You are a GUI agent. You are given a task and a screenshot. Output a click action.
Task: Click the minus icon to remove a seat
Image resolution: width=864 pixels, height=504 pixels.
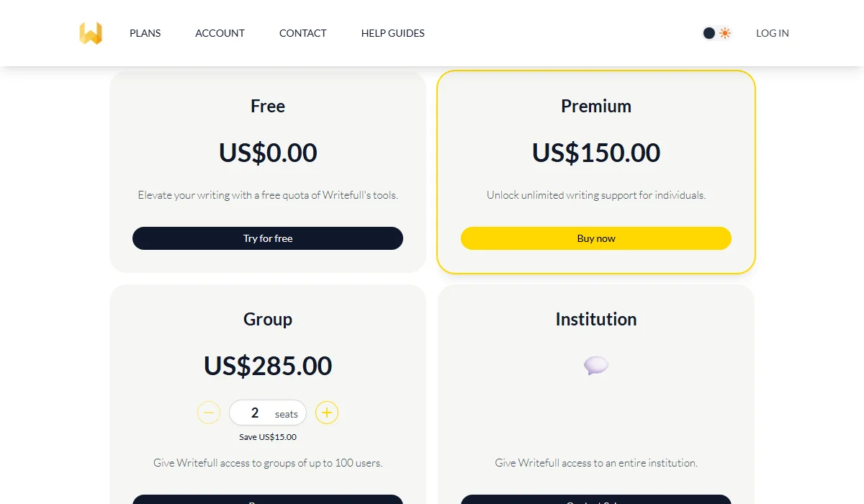[x=209, y=413]
